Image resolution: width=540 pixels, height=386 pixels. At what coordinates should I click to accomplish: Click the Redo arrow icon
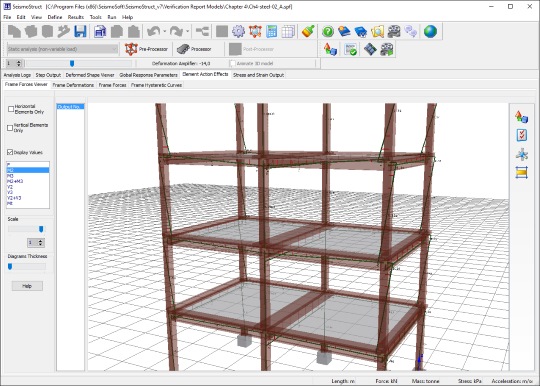coord(176,31)
